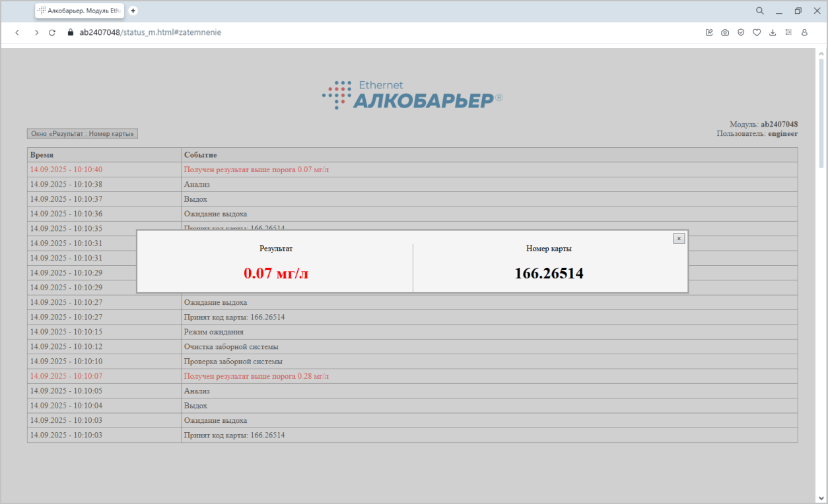Click the timestamp 14.09.2025 - 10:10:04
The height and width of the screenshot is (504, 828).
(66, 406)
